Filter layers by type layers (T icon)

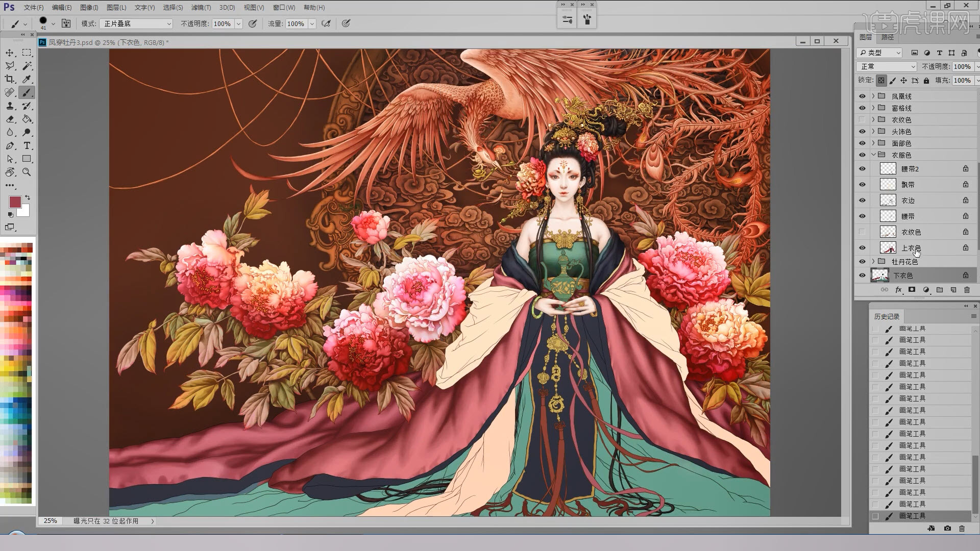[x=939, y=53]
